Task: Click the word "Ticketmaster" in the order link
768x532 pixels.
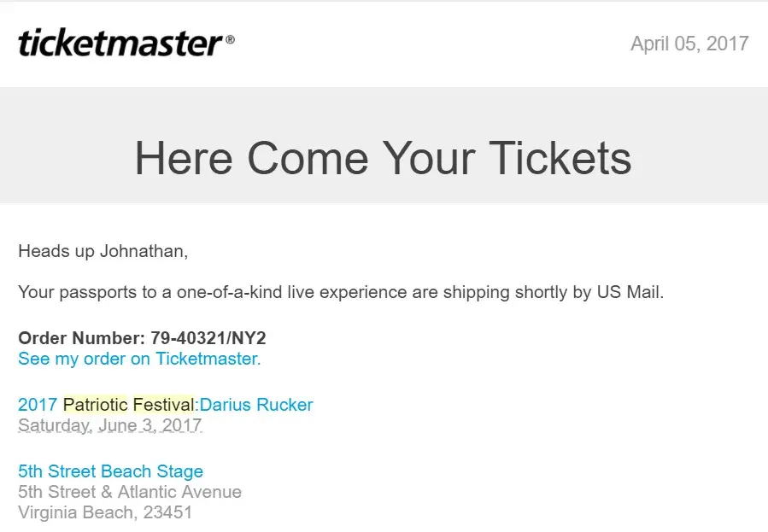Action: 206,359
